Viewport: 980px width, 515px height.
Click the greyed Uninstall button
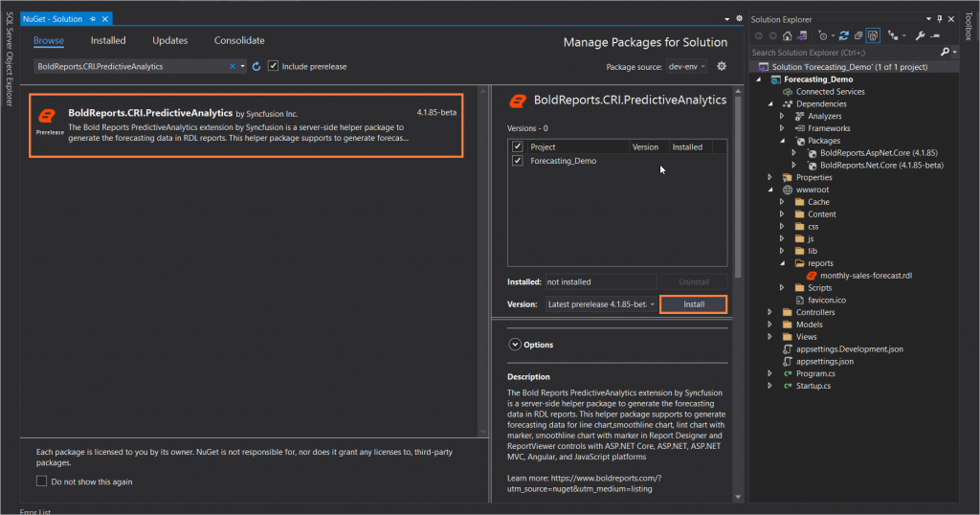694,281
